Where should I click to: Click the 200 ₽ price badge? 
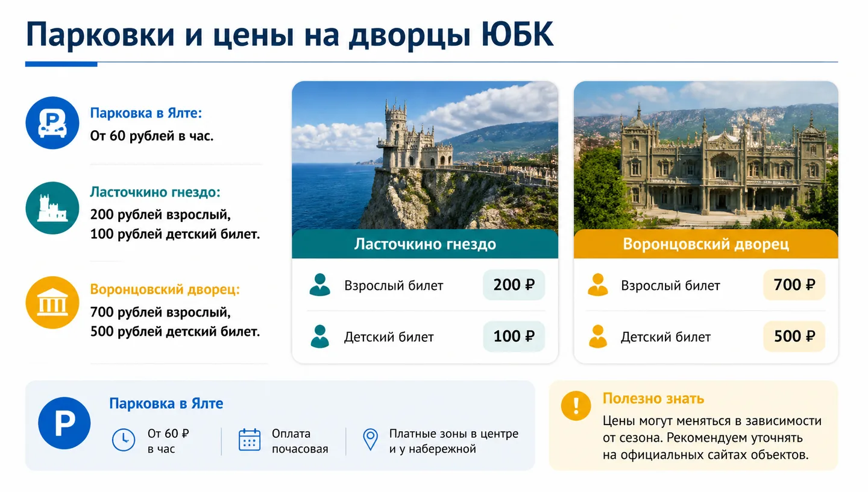click(x=514, y=285)
